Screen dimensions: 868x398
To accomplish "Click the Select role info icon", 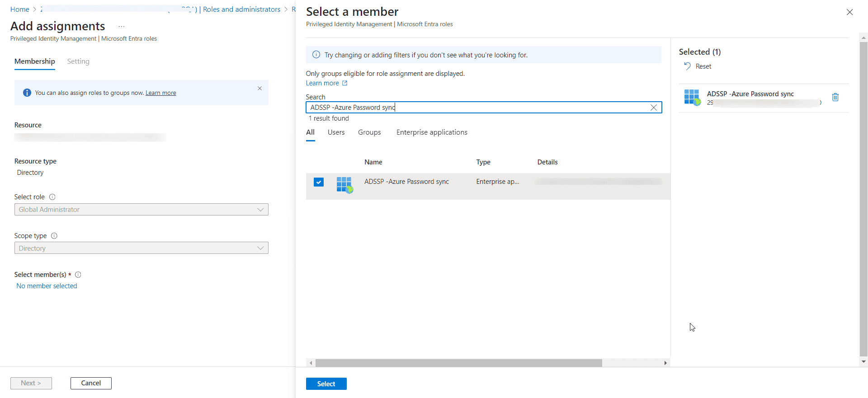I will click(x=52, y=197).
